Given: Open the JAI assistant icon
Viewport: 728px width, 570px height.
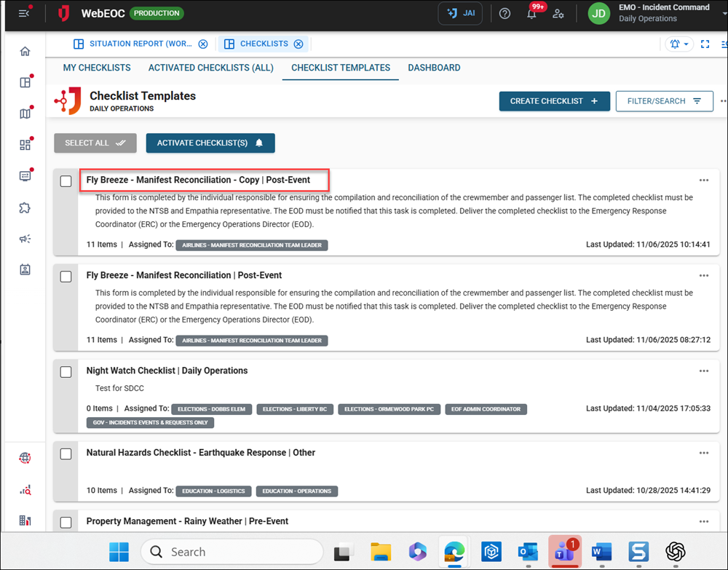Looking at the screenshot, I should [x=459, y=13].
